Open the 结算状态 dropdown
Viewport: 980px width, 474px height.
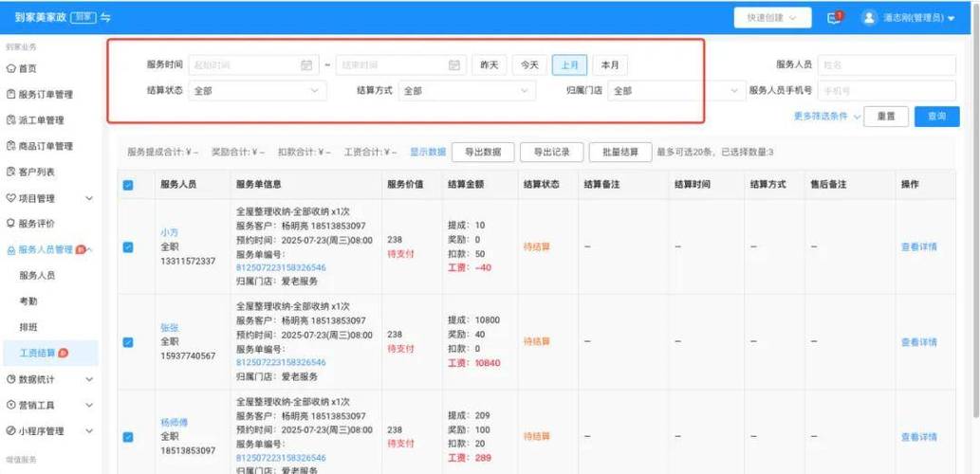point(257,91)
